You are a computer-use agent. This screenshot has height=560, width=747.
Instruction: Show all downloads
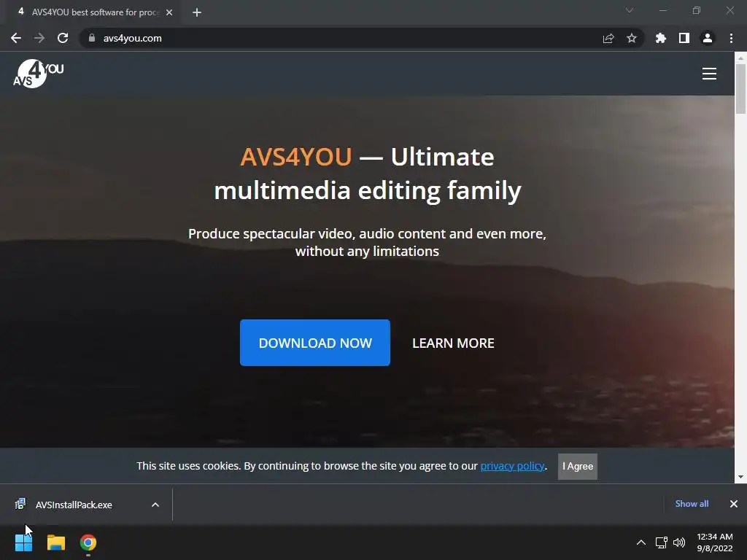click(x=692, y=504)
